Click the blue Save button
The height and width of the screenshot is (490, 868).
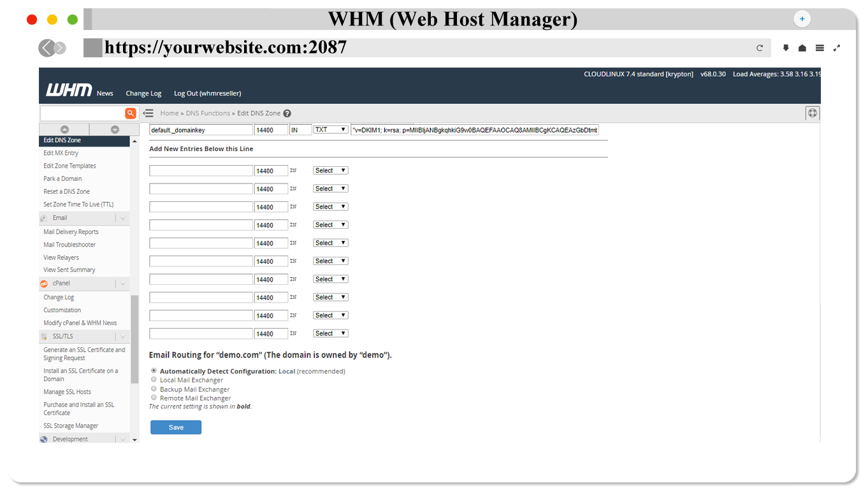176,428
